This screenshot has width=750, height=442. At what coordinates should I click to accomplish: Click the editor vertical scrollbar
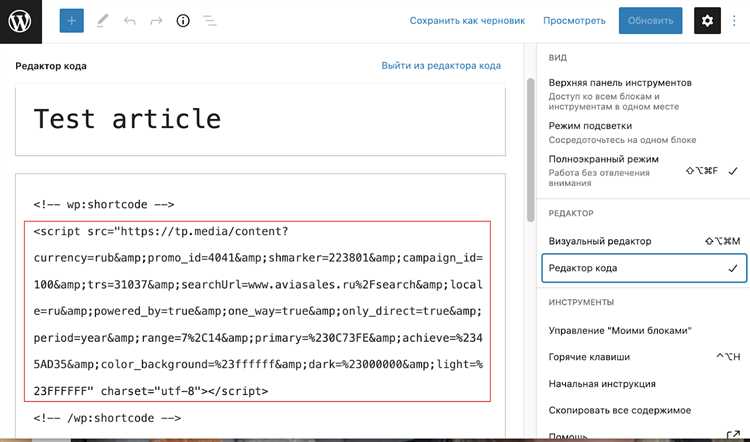point(530,150)
